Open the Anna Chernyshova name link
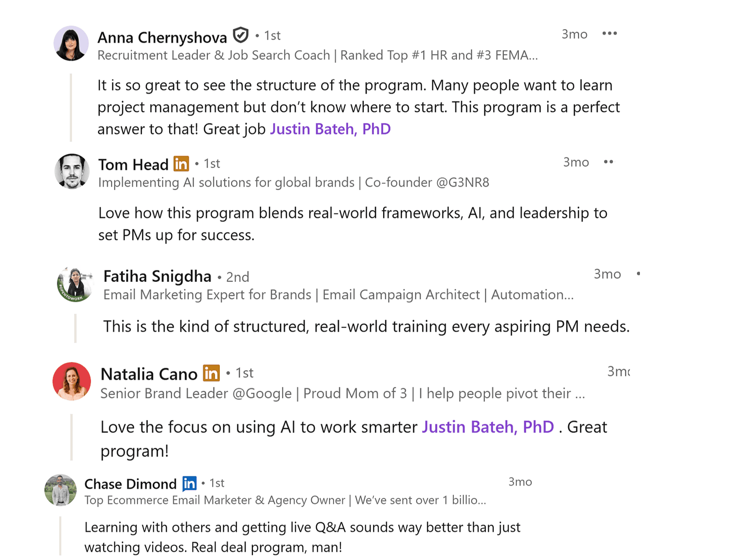The image size is (747, 560). pyautogui.click(x=162, y=37)
